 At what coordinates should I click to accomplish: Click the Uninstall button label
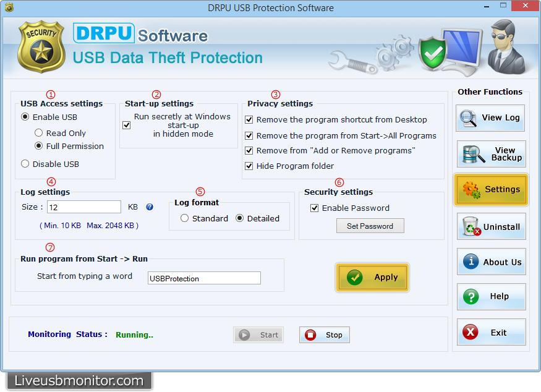tap(501, 227)
